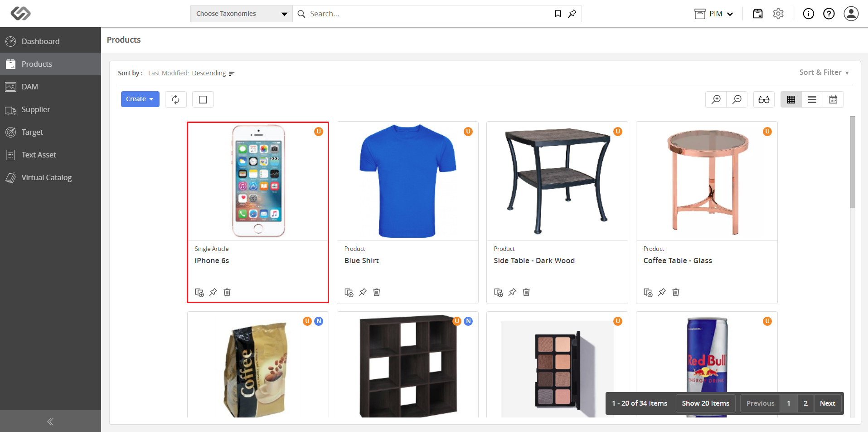Image resolution: width=868 pixels, height=432 pixels.
Task: Open the Create dropdown button
Action: pyautogui.click(x=140, y=99)
